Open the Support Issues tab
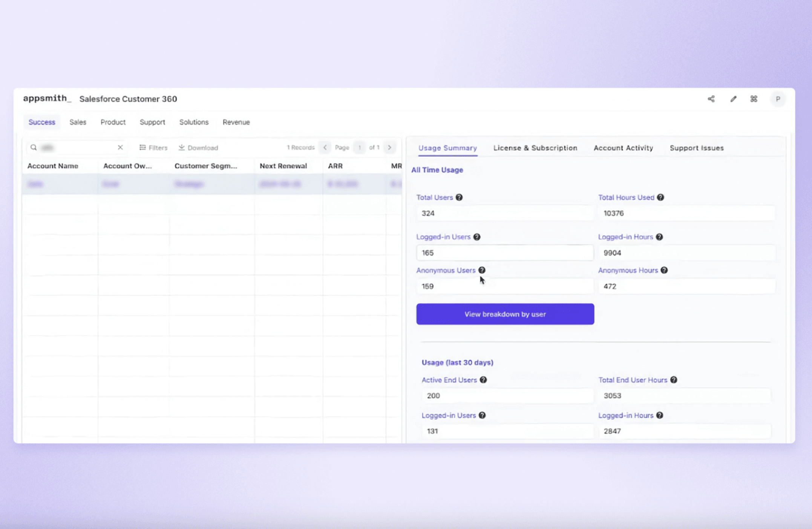 coord(697,148)
